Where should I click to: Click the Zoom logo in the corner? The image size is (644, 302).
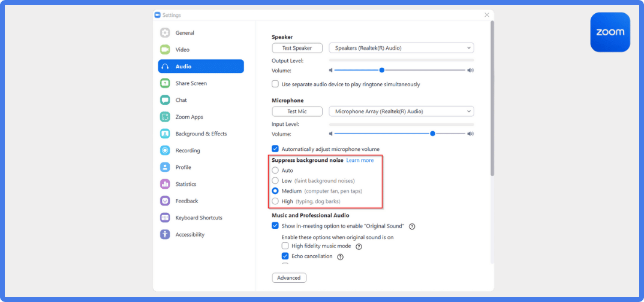click(x=610, y=32)
